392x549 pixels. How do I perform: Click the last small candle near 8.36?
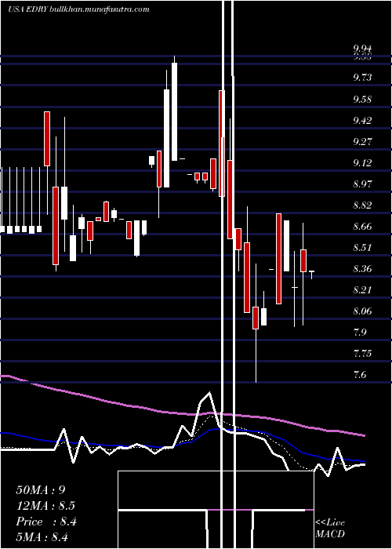coord(311,274)
